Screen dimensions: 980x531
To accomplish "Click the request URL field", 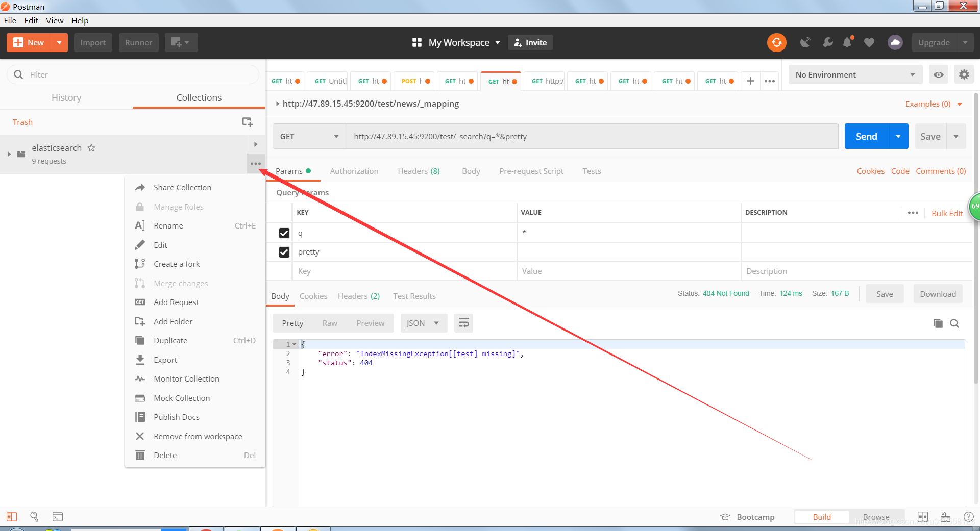I will point(592,136).
